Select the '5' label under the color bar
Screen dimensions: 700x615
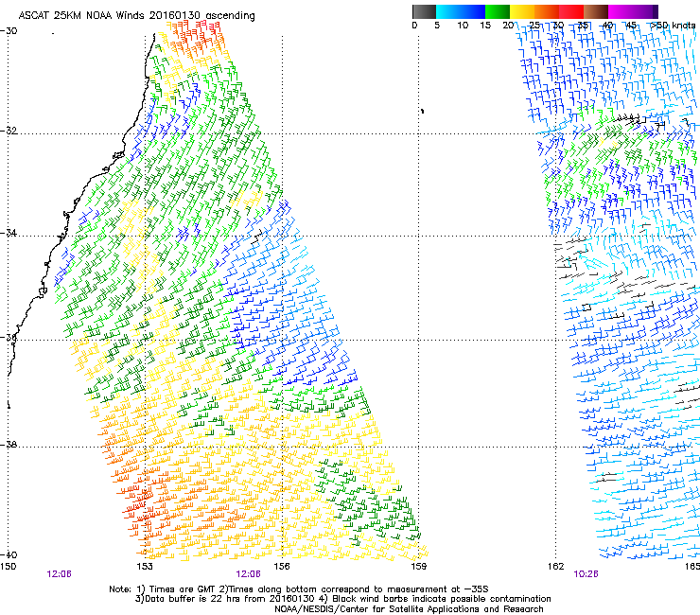click(437, 25)
